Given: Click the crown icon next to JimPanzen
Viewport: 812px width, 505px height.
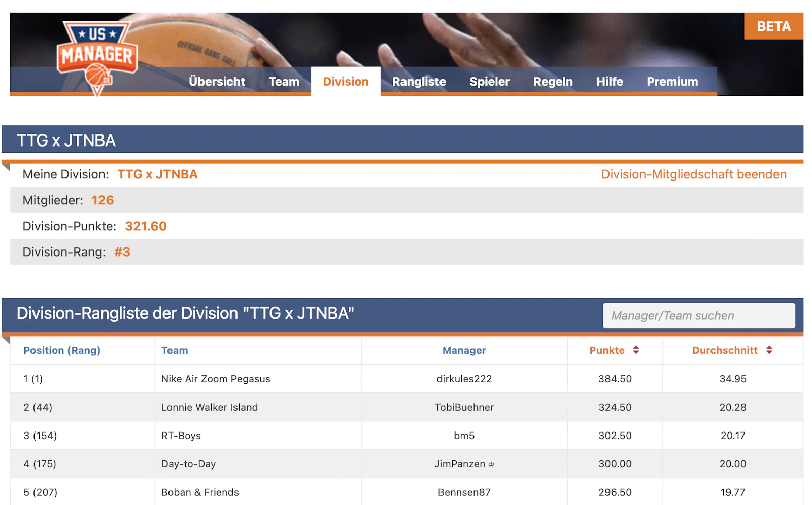Looking at the screenshot, I should tap(491, 464).
